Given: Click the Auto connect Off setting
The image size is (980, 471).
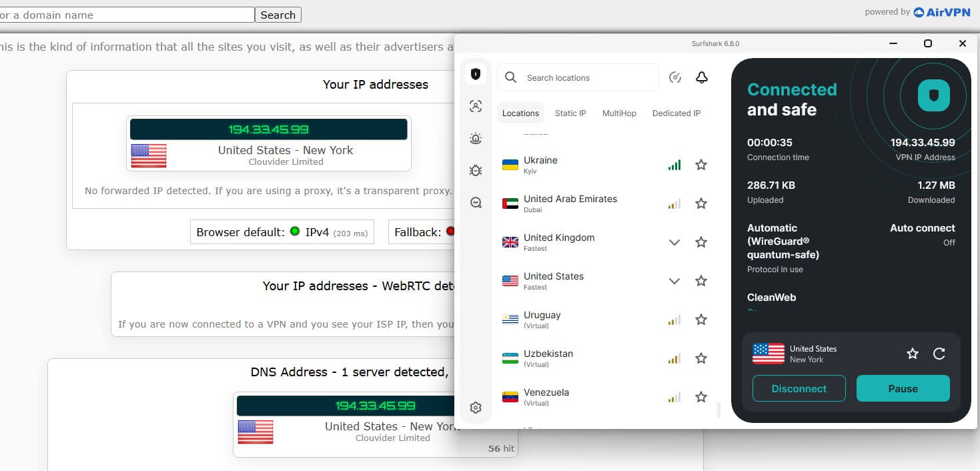Looking at the screenshot, I should click(923, 235).
